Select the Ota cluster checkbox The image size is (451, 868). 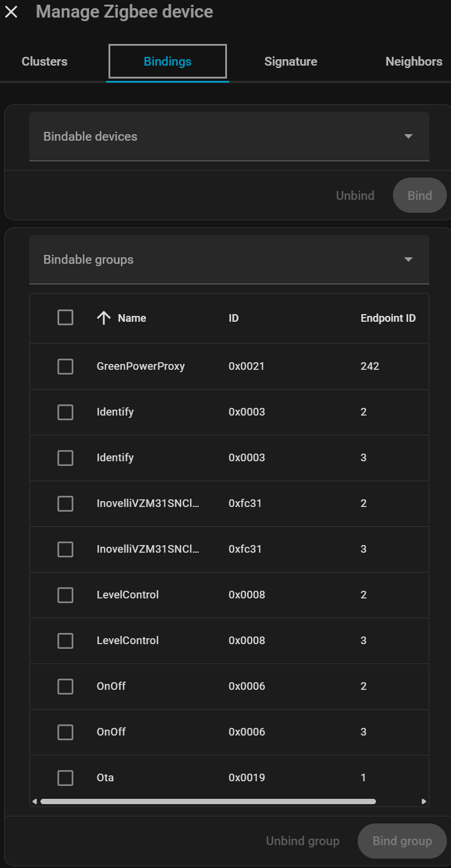point(65,778)
